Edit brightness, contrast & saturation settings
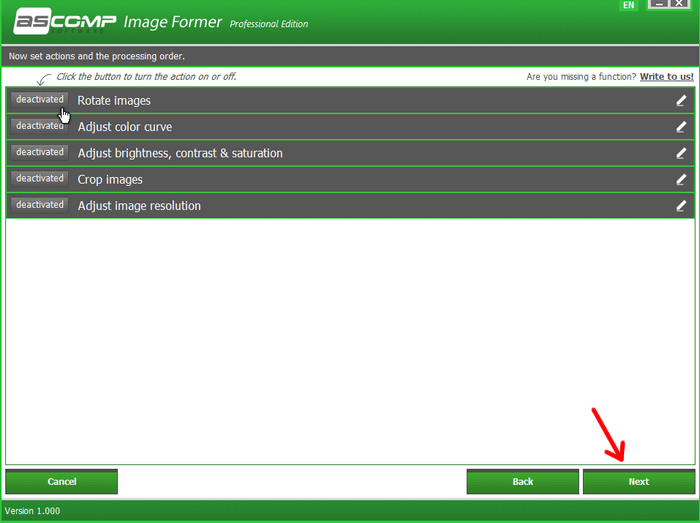Image resolution: width=700 pixels, height=523 pixels. coord(681,153)
